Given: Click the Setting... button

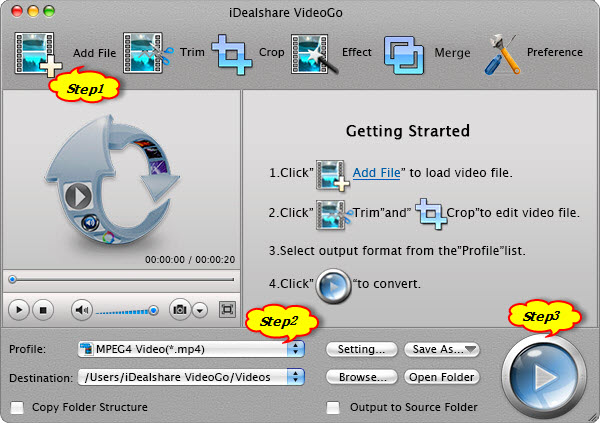Looking at the screenshot, I should [361, 349].
